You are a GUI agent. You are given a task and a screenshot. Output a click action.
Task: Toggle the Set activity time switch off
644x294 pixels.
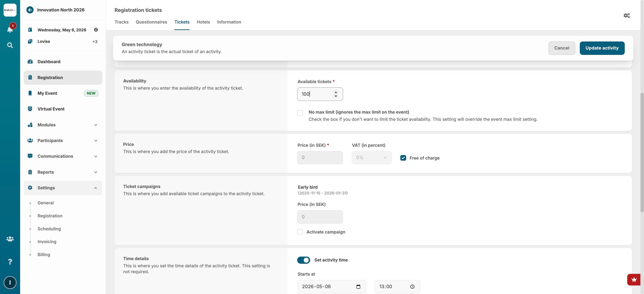303,260
